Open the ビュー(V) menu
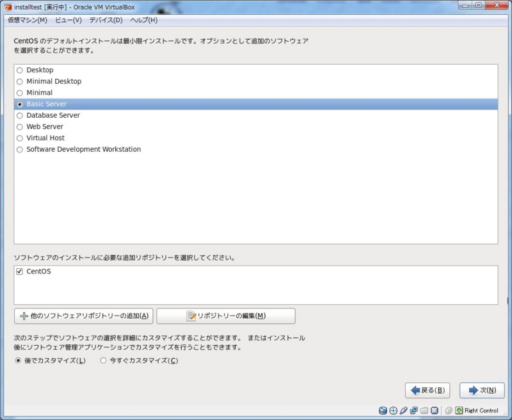This screenshot has width=512, height=420. (68, 20)
